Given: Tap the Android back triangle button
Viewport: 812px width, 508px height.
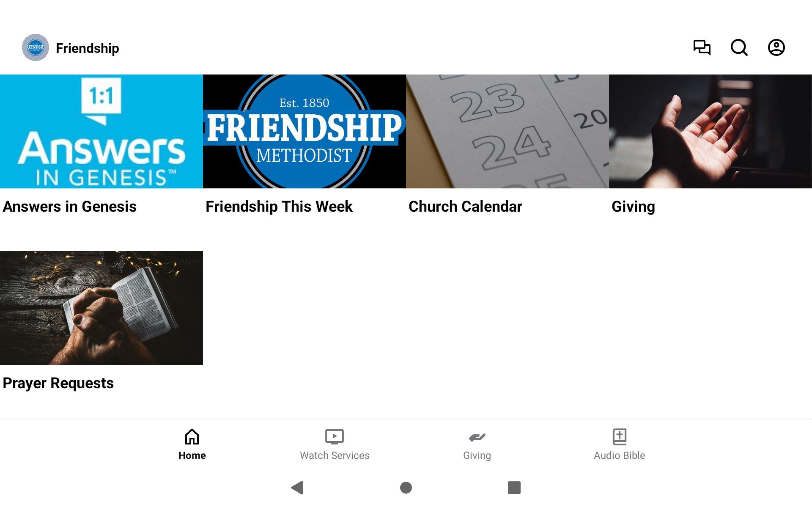Looking at the screenshot, I should point(297,488).
